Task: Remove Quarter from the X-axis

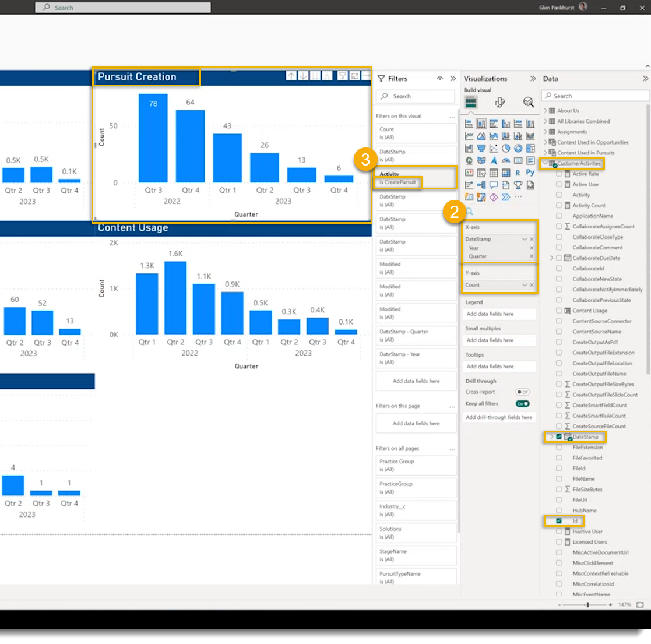Action: [x=532, y=256]
